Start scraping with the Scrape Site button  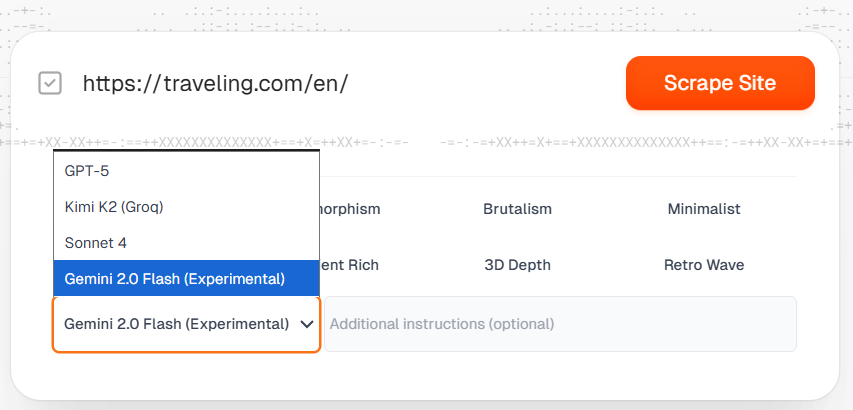pos(720,83)
